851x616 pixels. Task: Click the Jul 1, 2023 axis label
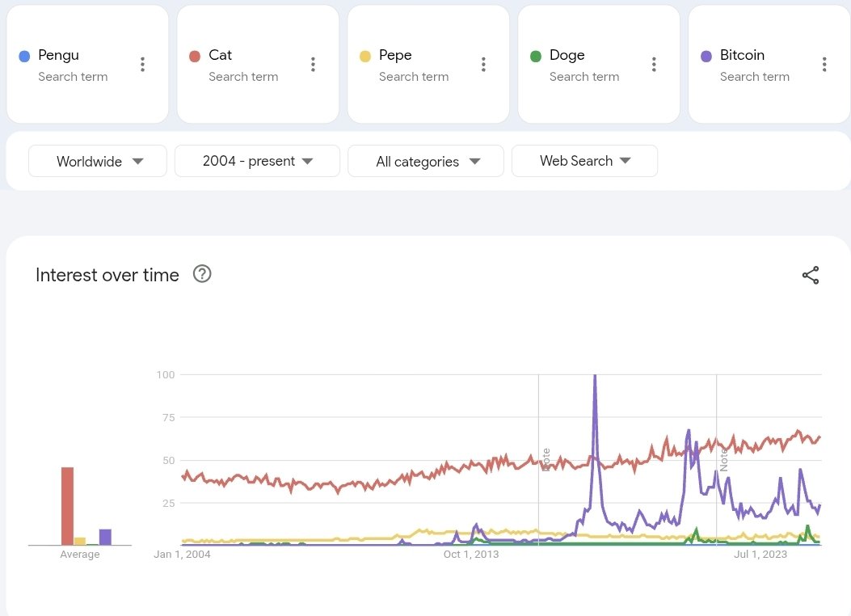click(760, 554)
